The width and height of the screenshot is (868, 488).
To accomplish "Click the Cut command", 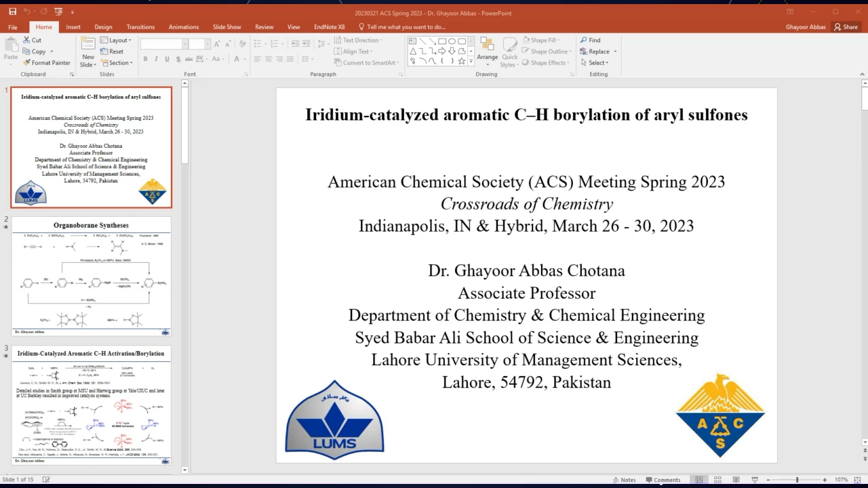I will 32,40.
